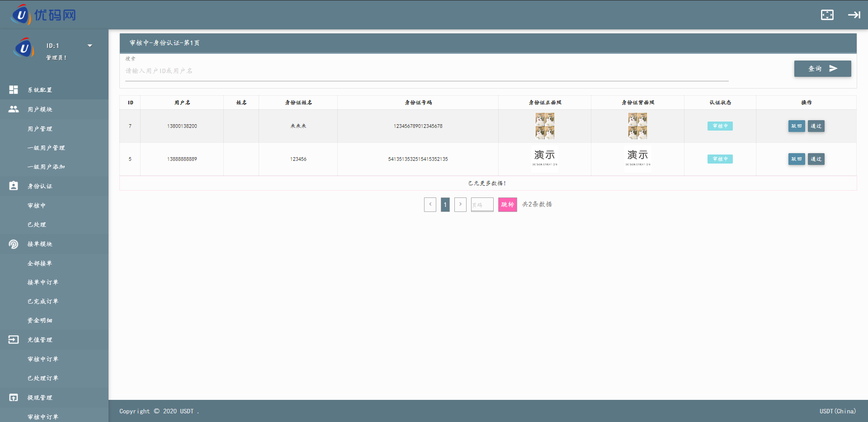The height and width of the screenshot is (422, 868).
Task: Toggle fullscreen mode icon in header
Action: click(x=827, y=15)
